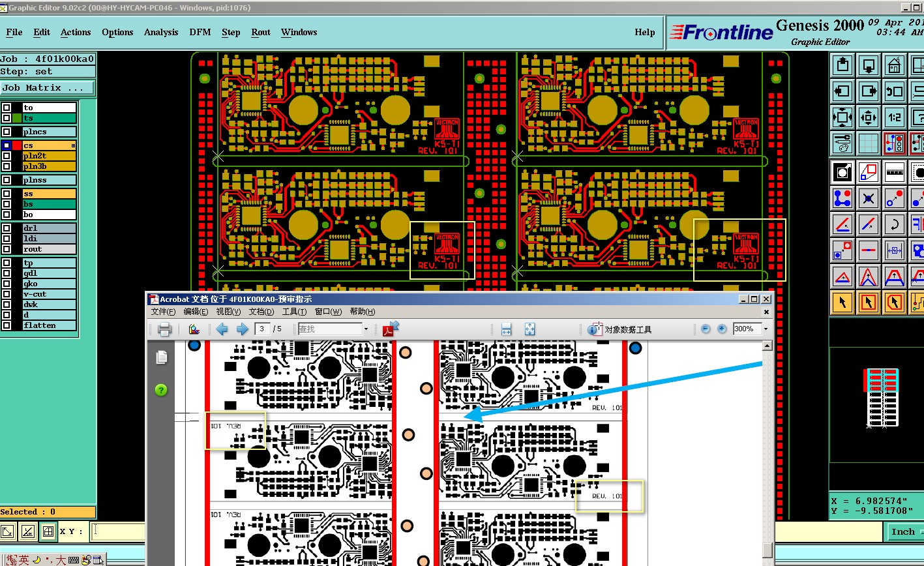Click the pan up arrow icon
This screenshot has height=566, width=924.
click(x=843, y=65)
